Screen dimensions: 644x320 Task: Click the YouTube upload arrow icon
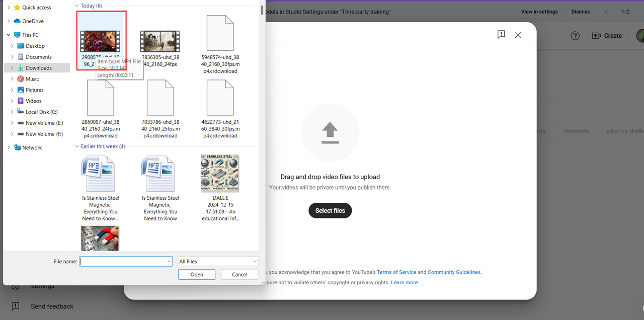(x=330, y=133)
